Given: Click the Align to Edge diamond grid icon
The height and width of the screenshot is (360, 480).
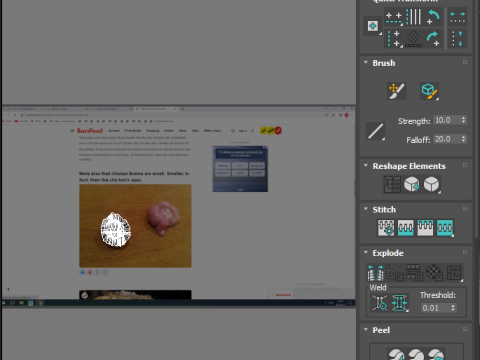Looking at the screenshot, I should (413, 39).
